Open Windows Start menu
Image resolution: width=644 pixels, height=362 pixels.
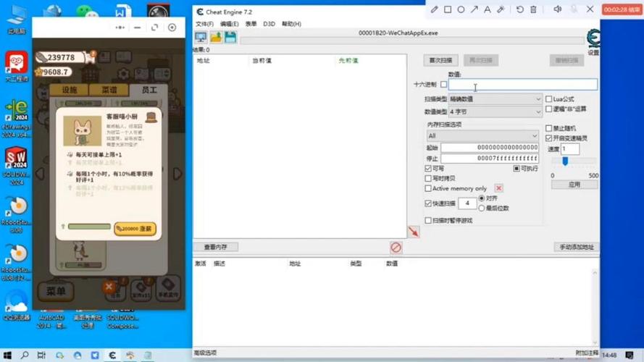coord(7,355)
